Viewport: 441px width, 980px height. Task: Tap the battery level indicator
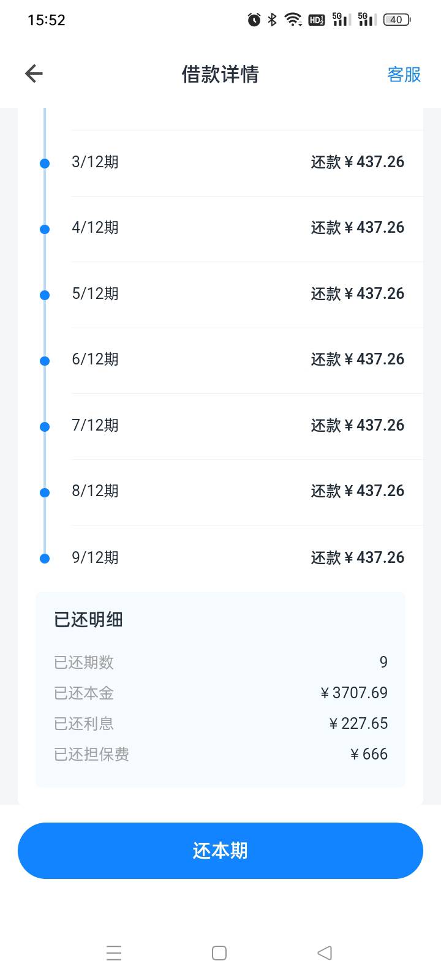pyautogui.click(x=396, y=20)
